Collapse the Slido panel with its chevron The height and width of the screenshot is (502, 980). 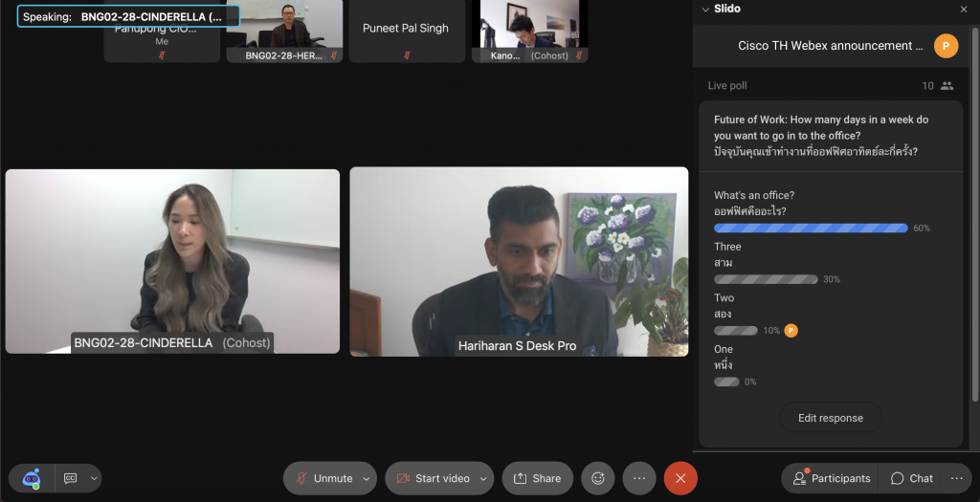(706, 9)
